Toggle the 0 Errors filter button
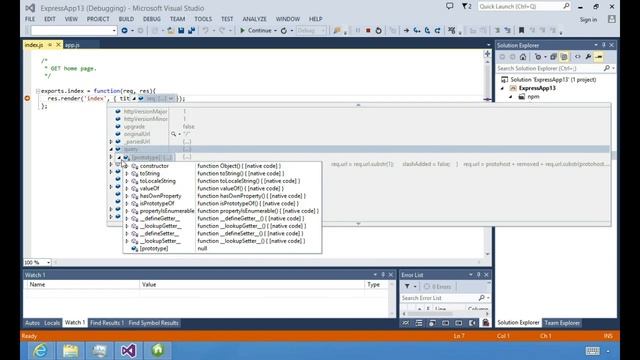 [437, 287]
